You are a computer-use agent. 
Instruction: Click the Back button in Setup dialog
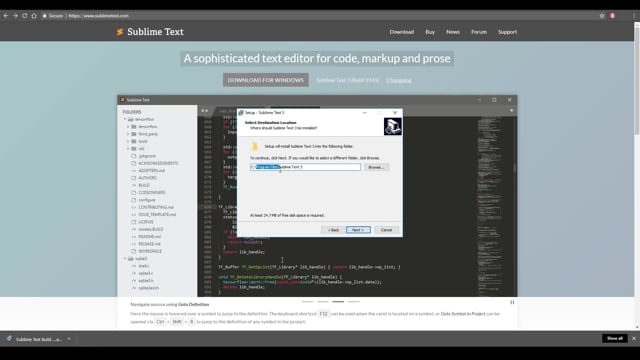(x=333, y=230)
